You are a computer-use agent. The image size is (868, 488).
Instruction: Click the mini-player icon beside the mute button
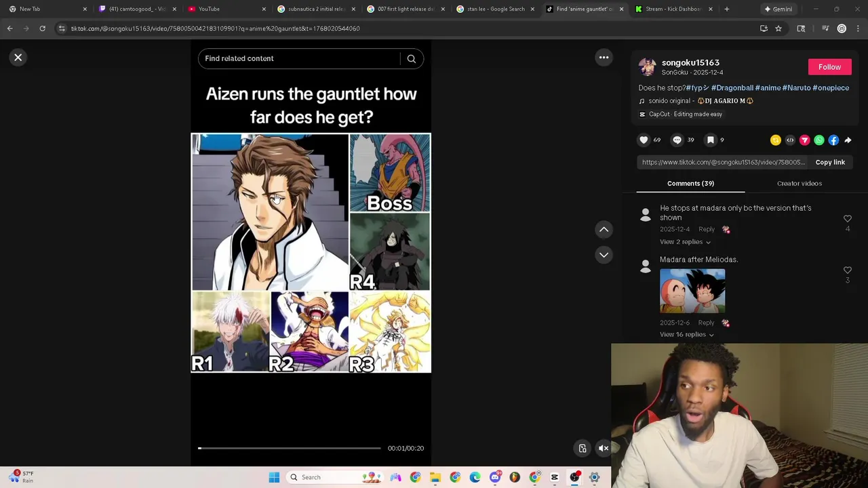(583, 448)
